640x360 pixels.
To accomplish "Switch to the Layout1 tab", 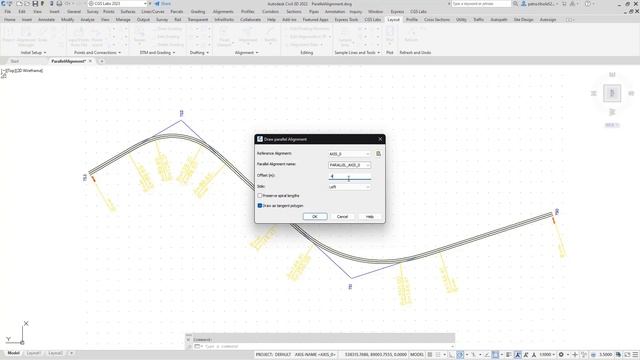I will coord(33,353).
